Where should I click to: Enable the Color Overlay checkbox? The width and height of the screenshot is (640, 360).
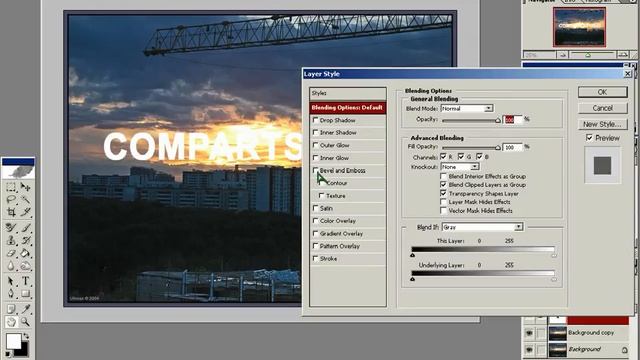click(316, 220)
